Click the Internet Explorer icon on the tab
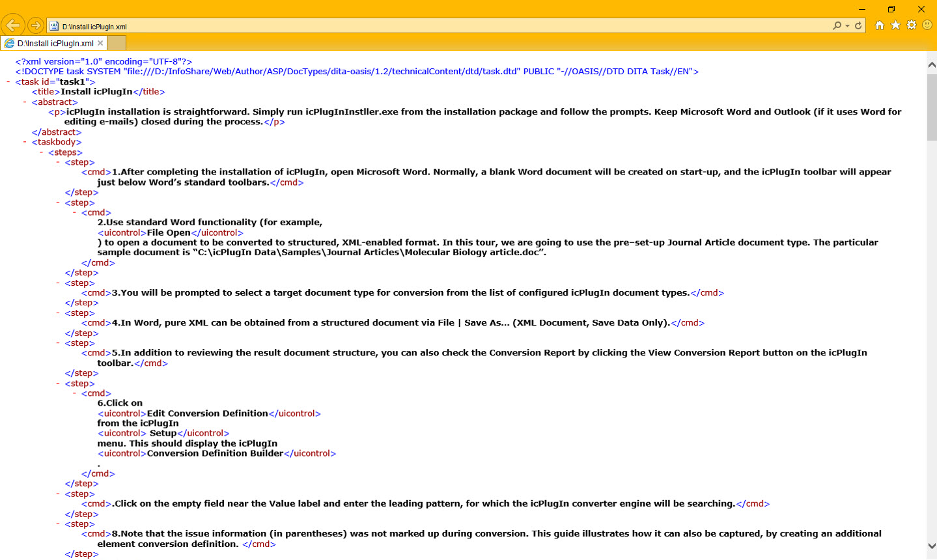The height and width of the screenshot is (560, 937). [9, 43]
